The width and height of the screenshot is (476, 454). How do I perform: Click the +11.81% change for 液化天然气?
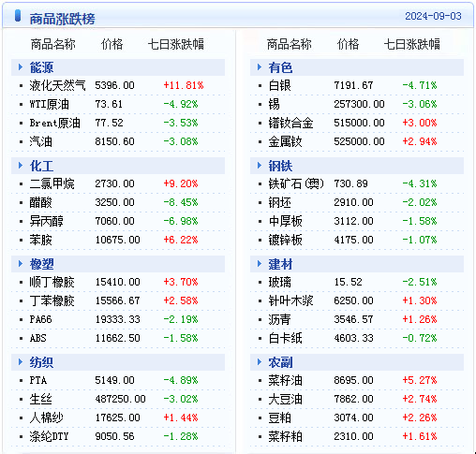click(184, 85)
